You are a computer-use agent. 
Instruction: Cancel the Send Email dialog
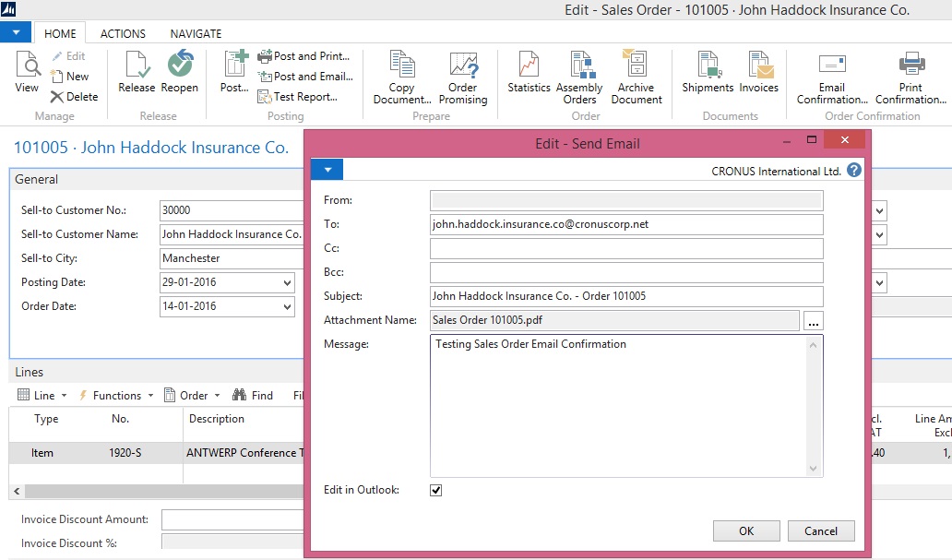pyautogui.click(x=821, y=530)
